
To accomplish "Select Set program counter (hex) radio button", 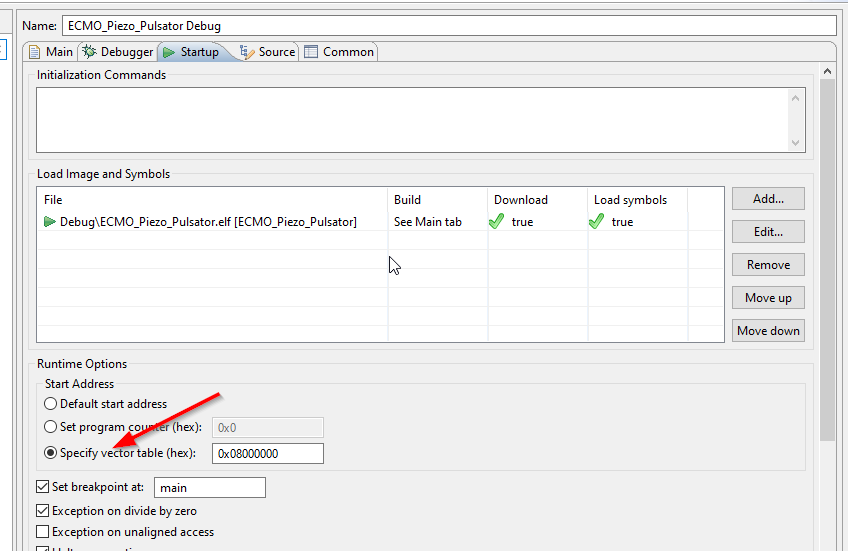I will point(50,427).
